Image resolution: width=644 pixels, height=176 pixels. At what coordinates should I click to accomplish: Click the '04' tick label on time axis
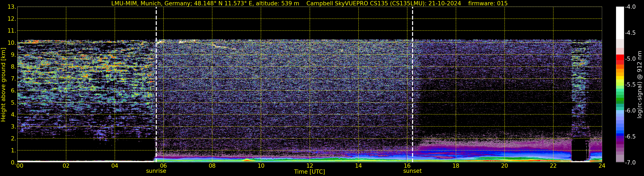(115, 166)
